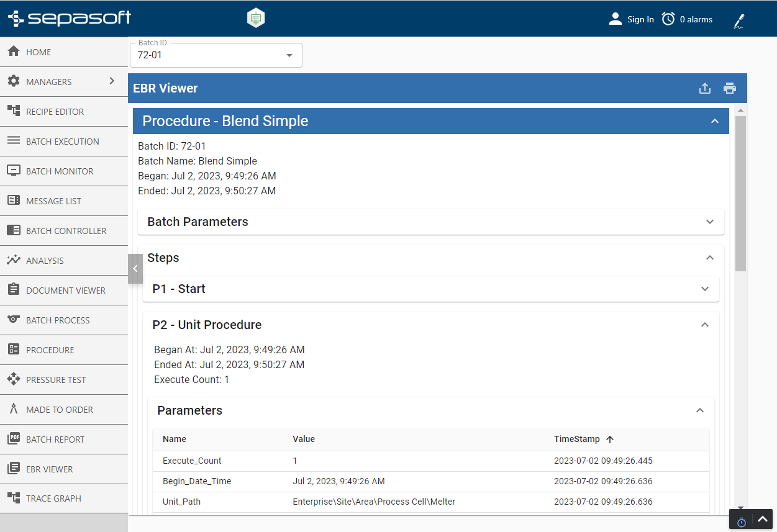The image size is (777, 532).
Task: Click the scroll-to-top arrow button at bottom right
Action: [x=763, y=519]
